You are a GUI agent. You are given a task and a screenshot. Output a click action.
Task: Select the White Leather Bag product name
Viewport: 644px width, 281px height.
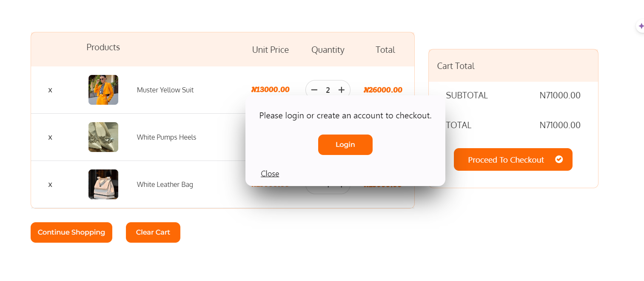coord(165,185)
